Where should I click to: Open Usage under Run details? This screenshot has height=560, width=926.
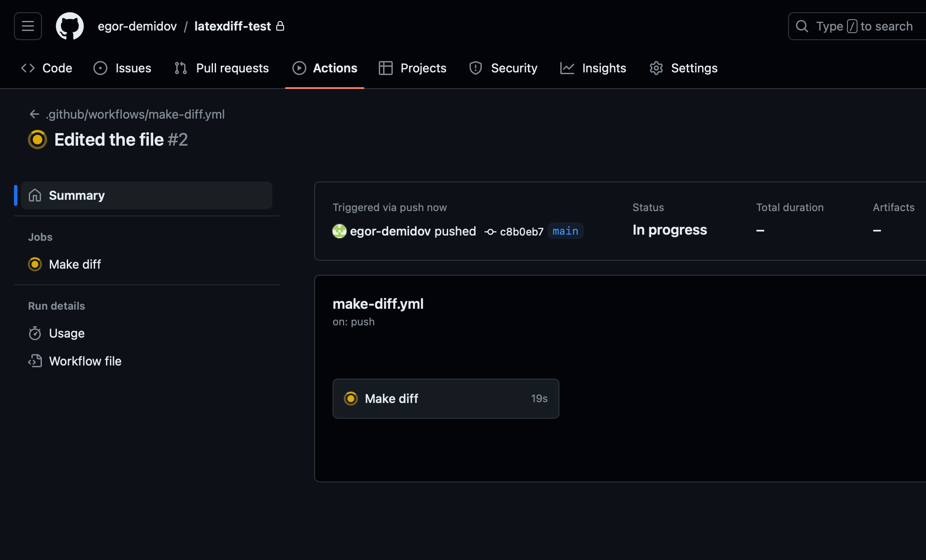66,333
